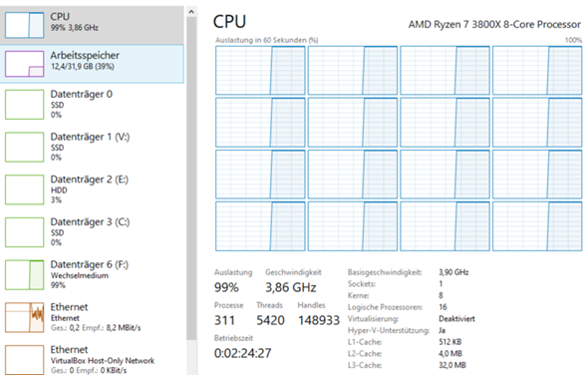Select Datenträger 0 SSD graph icon
The height and width of the screenshot is (375, 588).
(24, 105)
